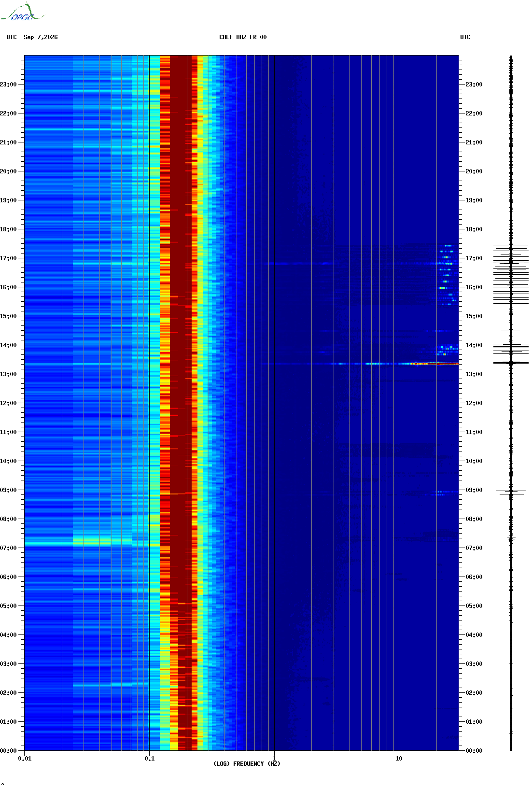Click the 07:00 label on left axis
Screen dimensions: 532x789
pos(8,548)
